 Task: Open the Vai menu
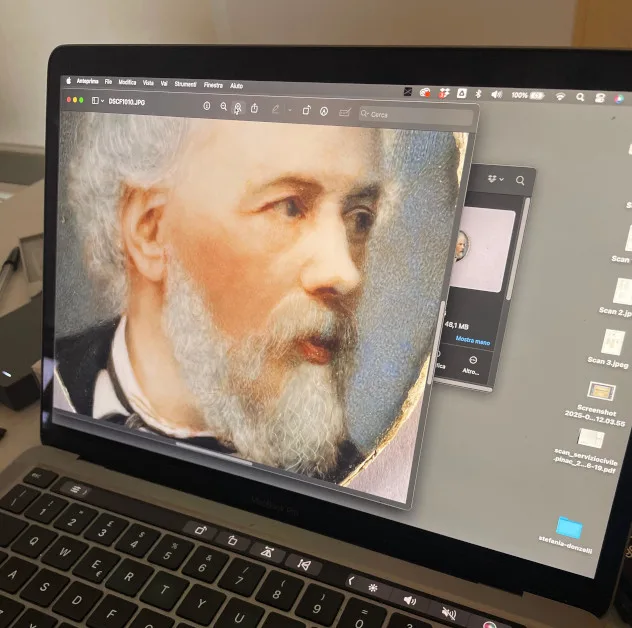(x=164, y=83)
